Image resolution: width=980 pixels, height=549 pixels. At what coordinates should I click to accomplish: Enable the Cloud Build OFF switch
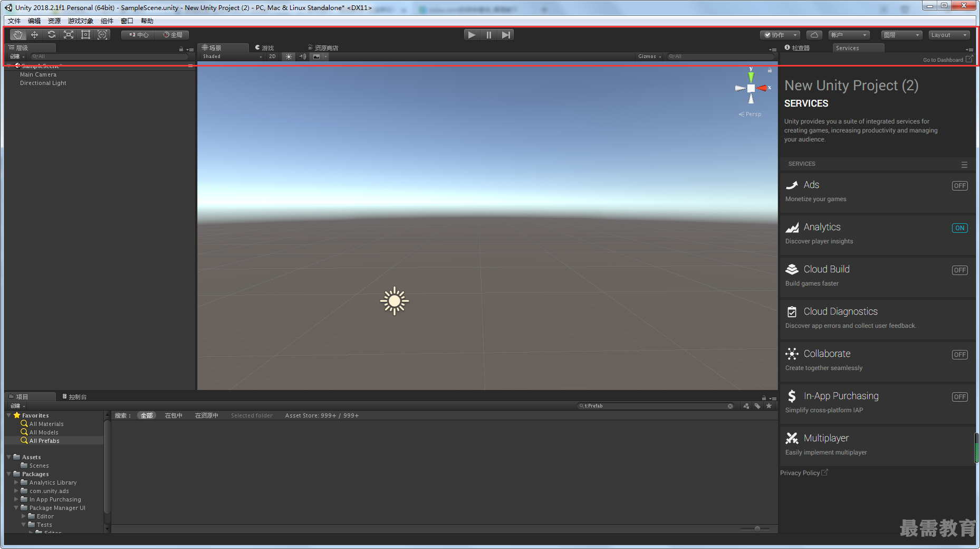[959, 270]
